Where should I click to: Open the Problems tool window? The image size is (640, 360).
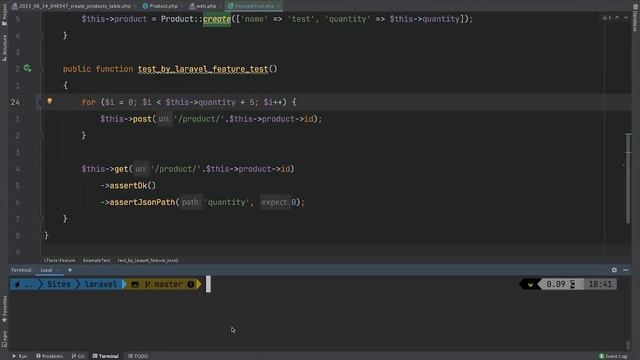49,356
